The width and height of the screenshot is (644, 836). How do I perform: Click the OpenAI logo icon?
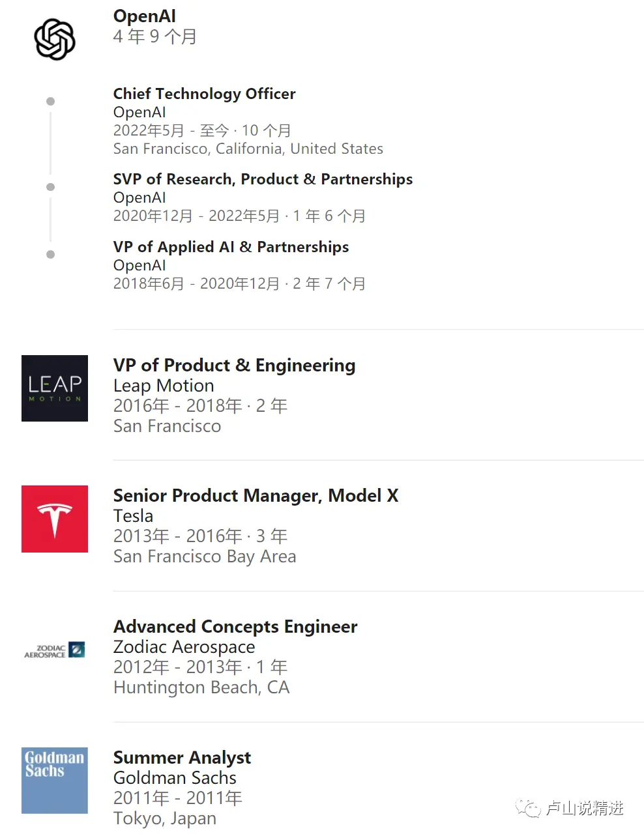pyautogui.click(x=55, y=39)
